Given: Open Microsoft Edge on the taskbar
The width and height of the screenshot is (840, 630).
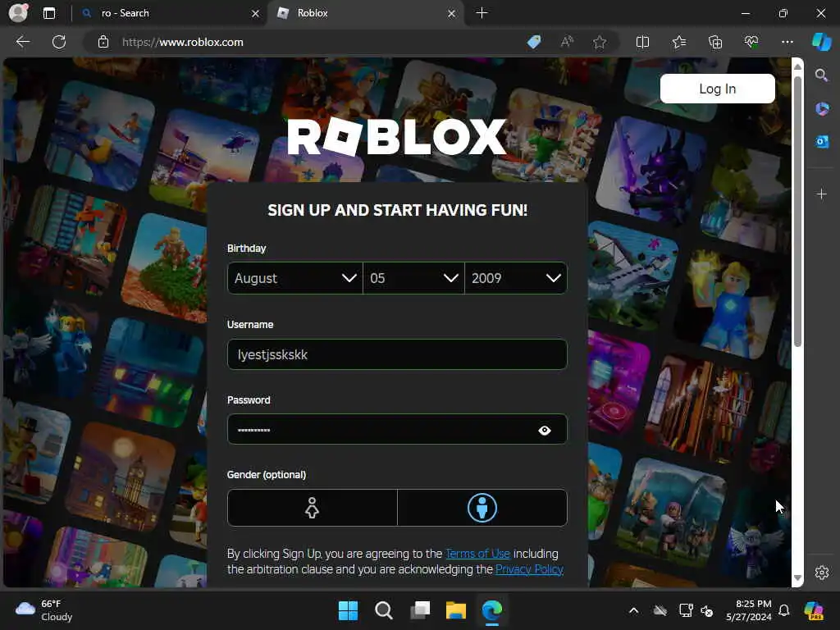Looking at the screenshot, I should [x=492, y=610].
